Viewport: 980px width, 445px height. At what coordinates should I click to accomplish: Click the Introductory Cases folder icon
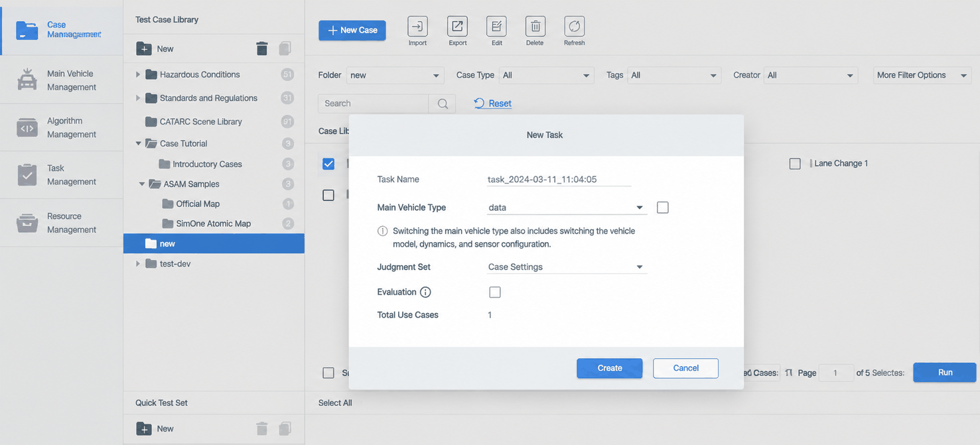(x=165, y=164)
